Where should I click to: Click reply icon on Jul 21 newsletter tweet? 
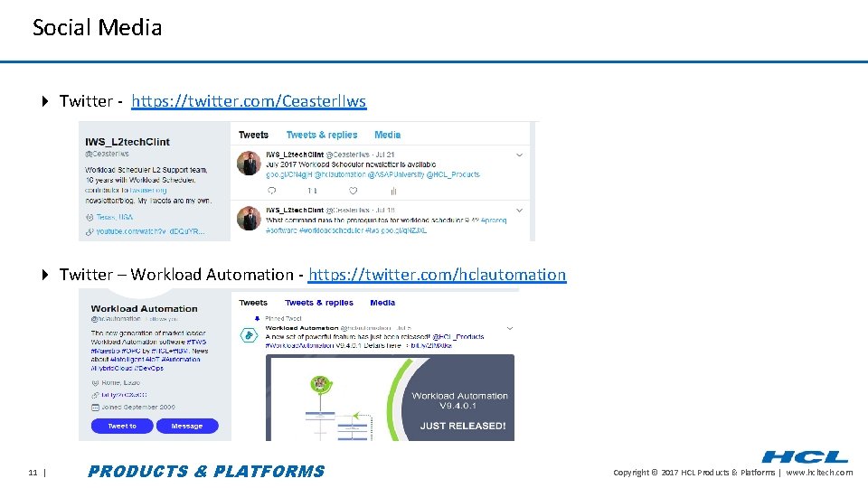272,191
